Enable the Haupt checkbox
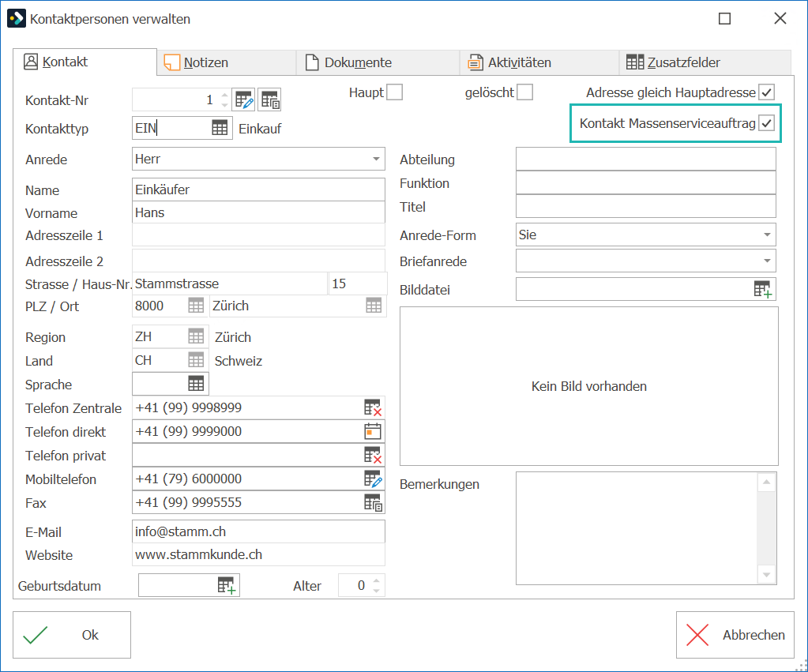Screen dimensions: 808x672 coord(394,92)
